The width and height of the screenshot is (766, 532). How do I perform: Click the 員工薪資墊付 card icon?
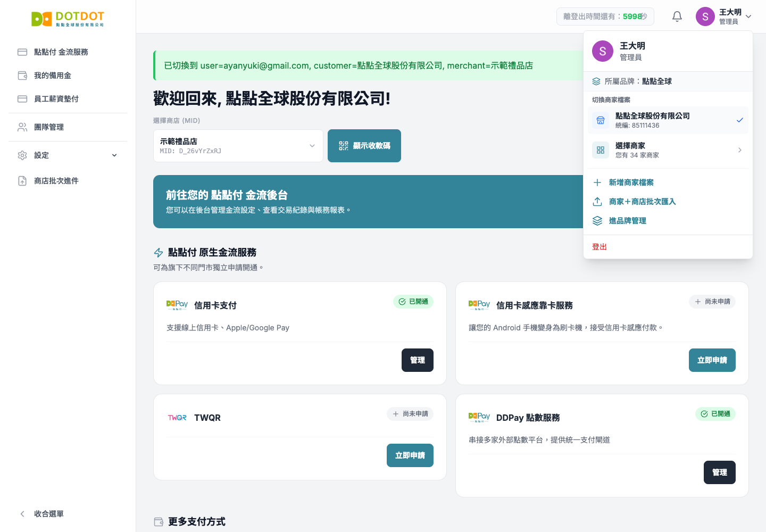click(22, 99)
